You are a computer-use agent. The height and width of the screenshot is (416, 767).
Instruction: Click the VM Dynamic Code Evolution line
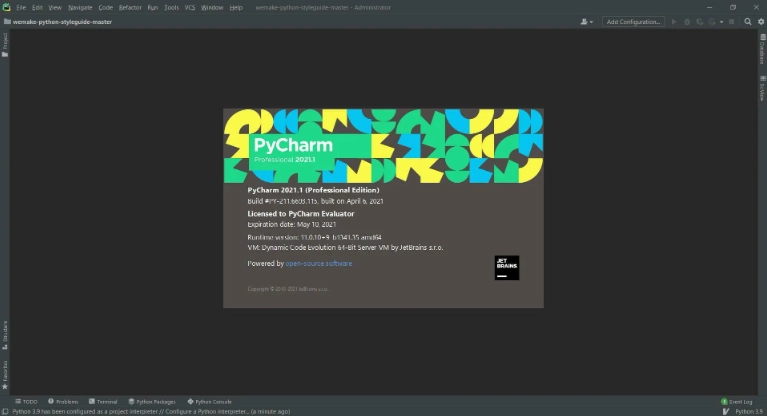pos(345,248)
